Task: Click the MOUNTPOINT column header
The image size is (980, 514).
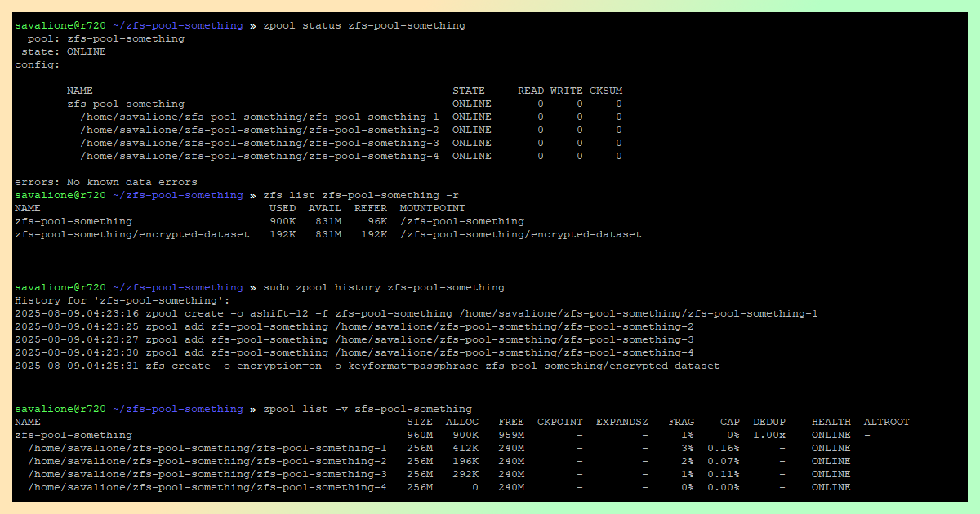Action: [433, 208]
